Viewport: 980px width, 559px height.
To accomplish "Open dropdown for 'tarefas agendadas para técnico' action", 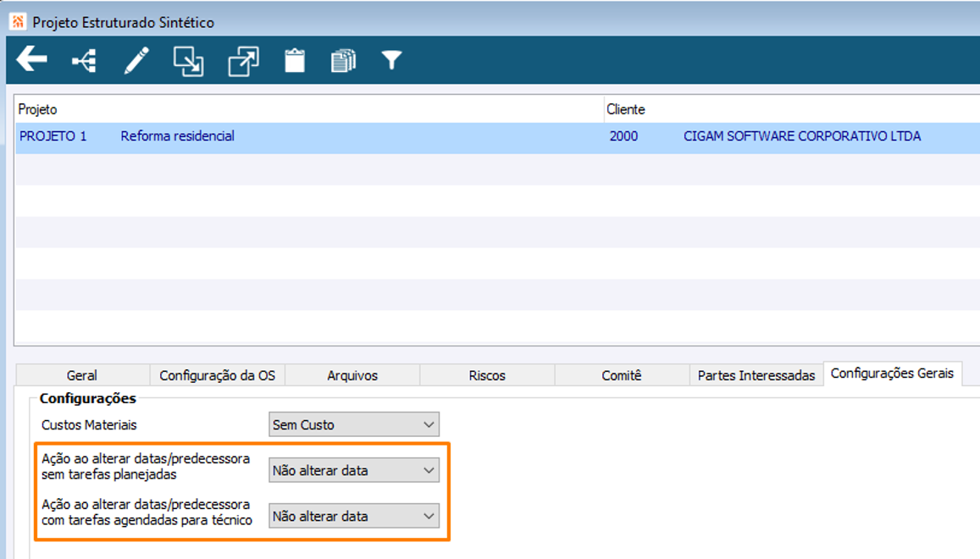I will (354, 516).
